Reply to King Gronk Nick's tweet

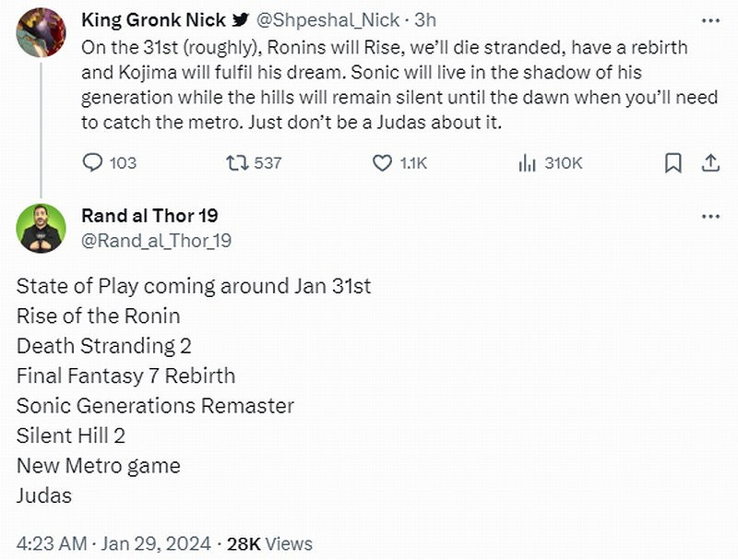(94, 163)
